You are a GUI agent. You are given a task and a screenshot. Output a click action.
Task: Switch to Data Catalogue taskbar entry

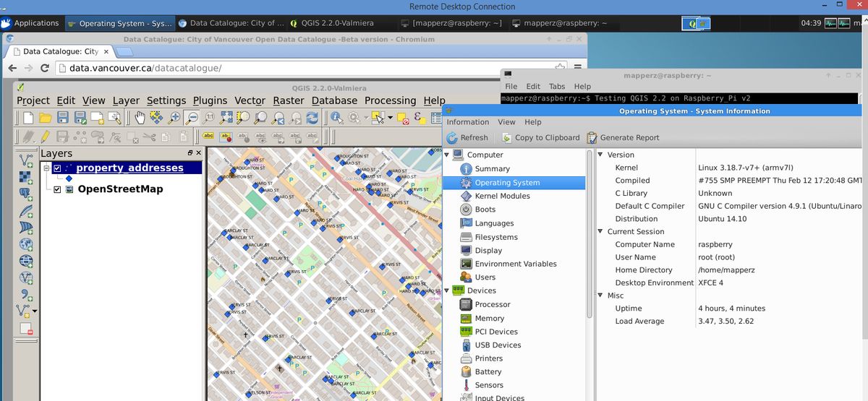click(x=231, y=23)
